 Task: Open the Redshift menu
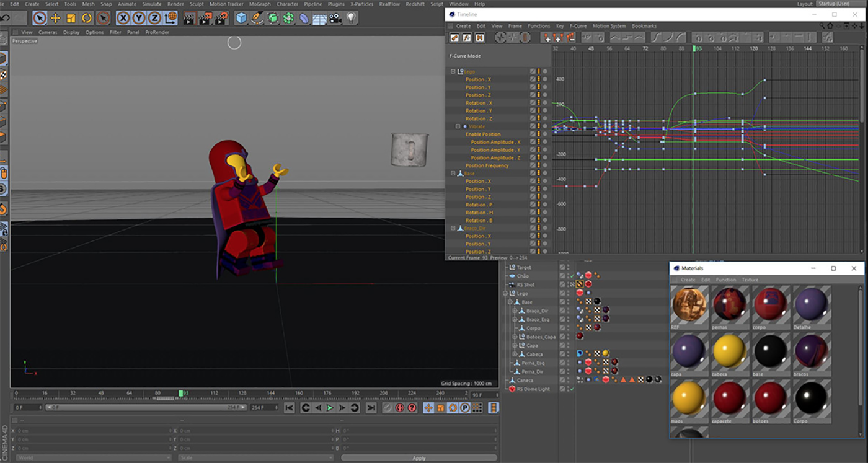(x=415, y=4)
